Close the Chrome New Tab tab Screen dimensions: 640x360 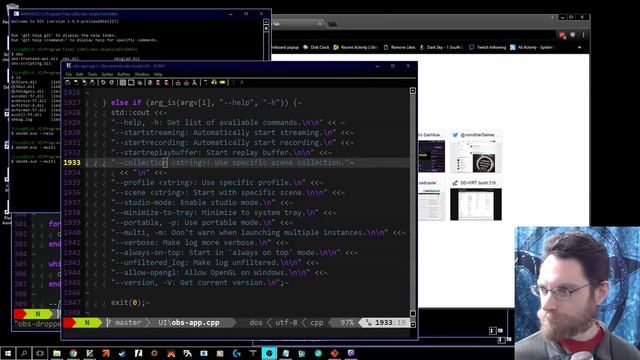coord(320,24)
